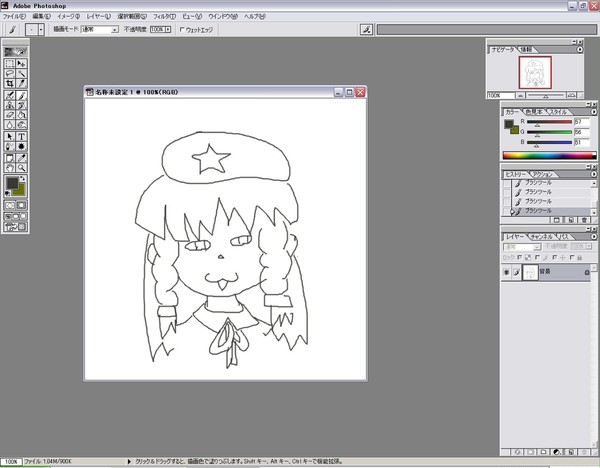Switch to Quick Mask mode
The width and height of the screenshot is (600, 468).
click(21, 205)
